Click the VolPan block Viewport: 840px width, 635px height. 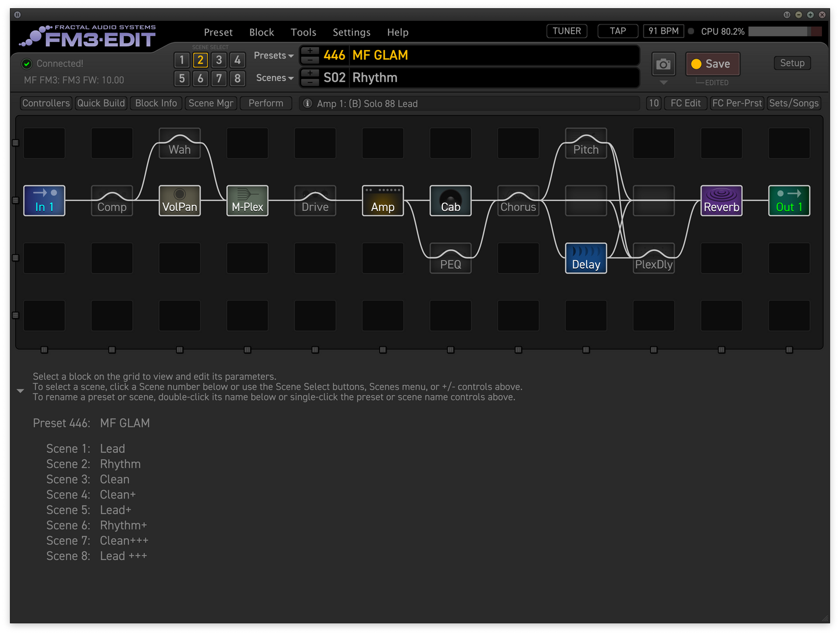pyautogui.click(x=180, y=200)
